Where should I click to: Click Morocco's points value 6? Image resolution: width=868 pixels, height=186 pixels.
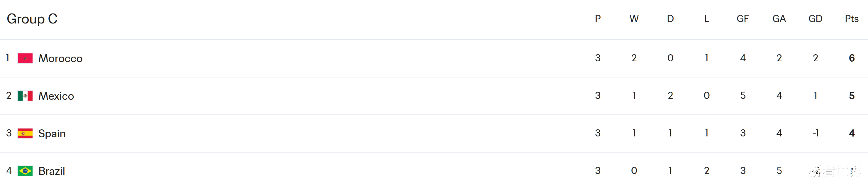click(x=852, y=58)
